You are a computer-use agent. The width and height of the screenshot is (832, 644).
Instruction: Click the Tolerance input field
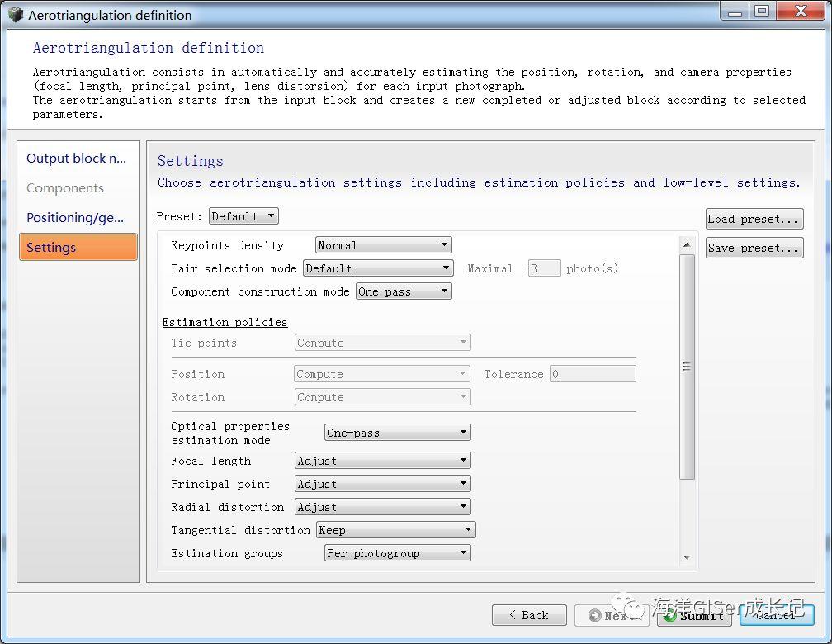[593, 374]
